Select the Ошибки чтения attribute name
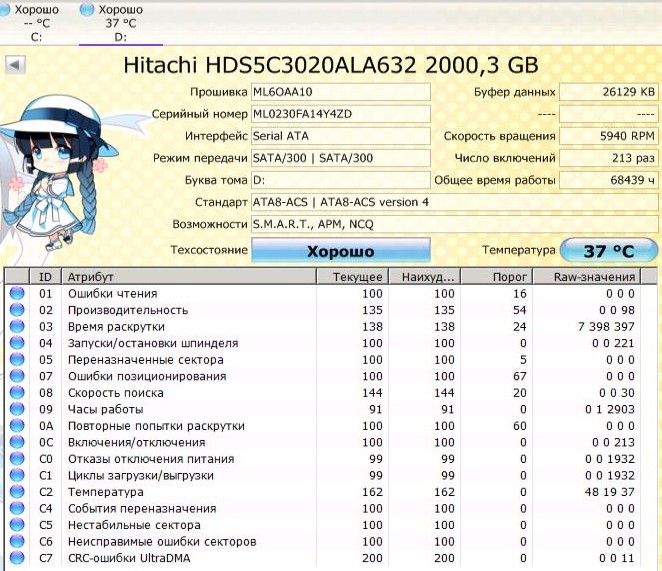 pos(113,294)
